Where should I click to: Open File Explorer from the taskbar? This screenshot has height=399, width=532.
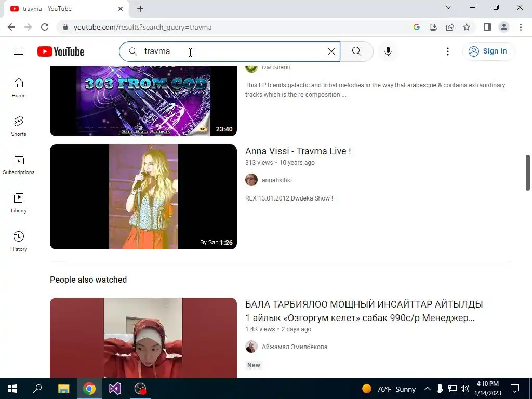(63, 389)
